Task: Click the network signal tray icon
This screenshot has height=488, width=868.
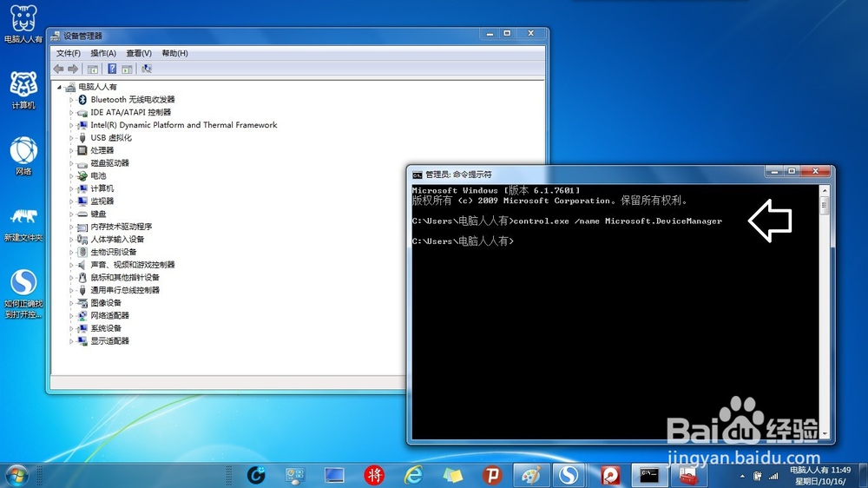Action: pos(773,476)
